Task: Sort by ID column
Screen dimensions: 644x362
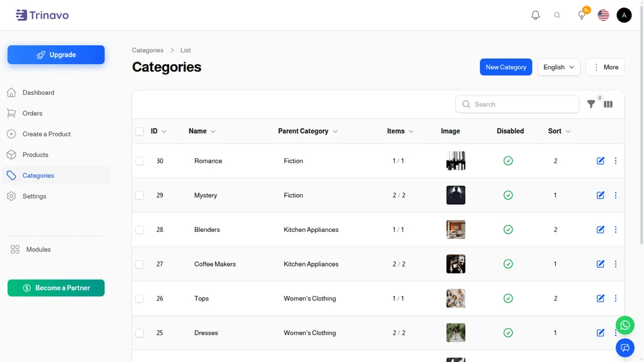Action: (158, 131)
